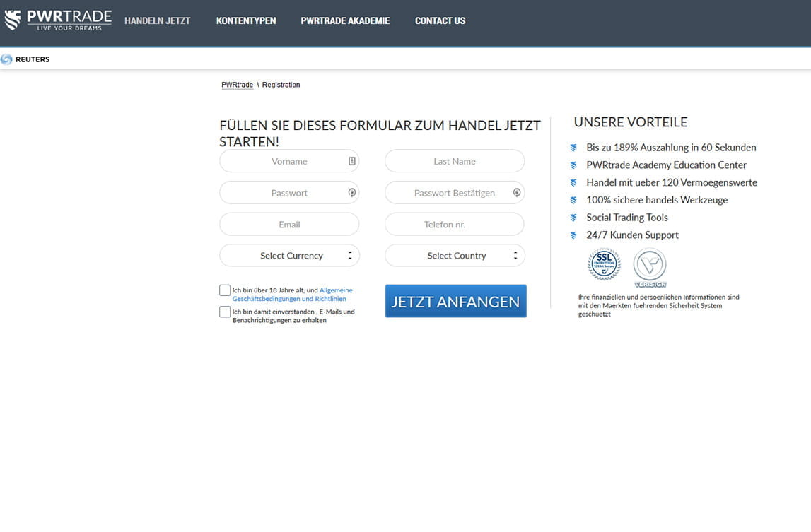The width and height of the screenshot is (811, 532).
Task: Go to PWRTRADE AKADEMIE menu item
Action: 346,21
